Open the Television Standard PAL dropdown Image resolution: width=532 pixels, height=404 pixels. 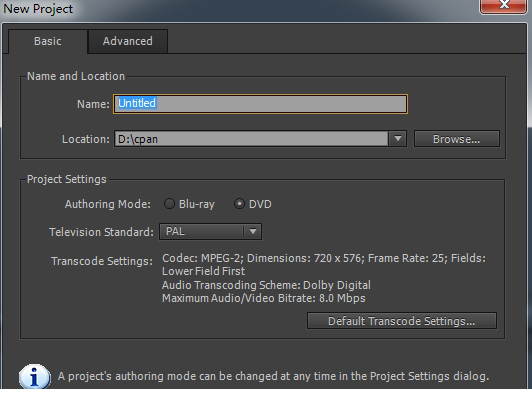coord(210,232)
